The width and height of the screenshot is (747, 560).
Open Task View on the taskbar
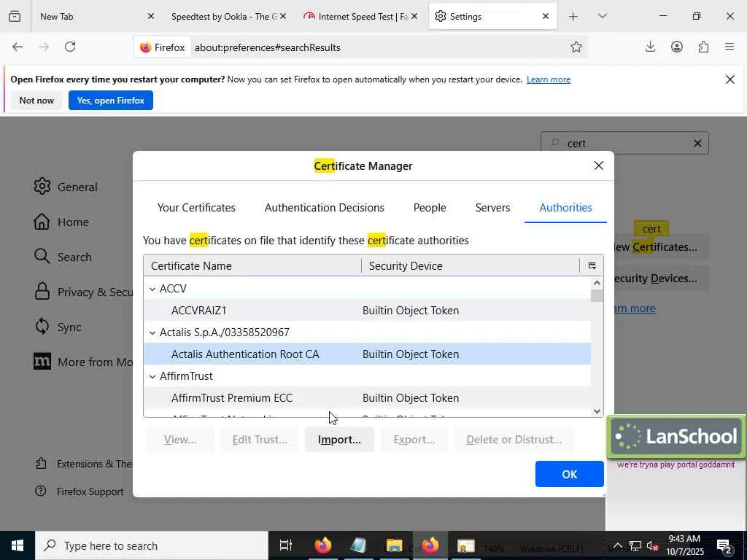pyautogui.click(x=286, y=545)
